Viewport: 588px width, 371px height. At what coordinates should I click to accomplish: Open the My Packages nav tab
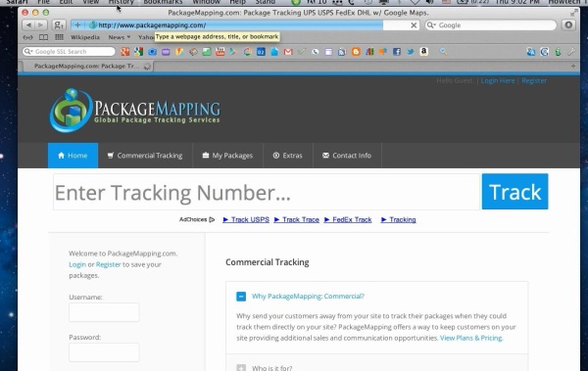click(227, 156)
